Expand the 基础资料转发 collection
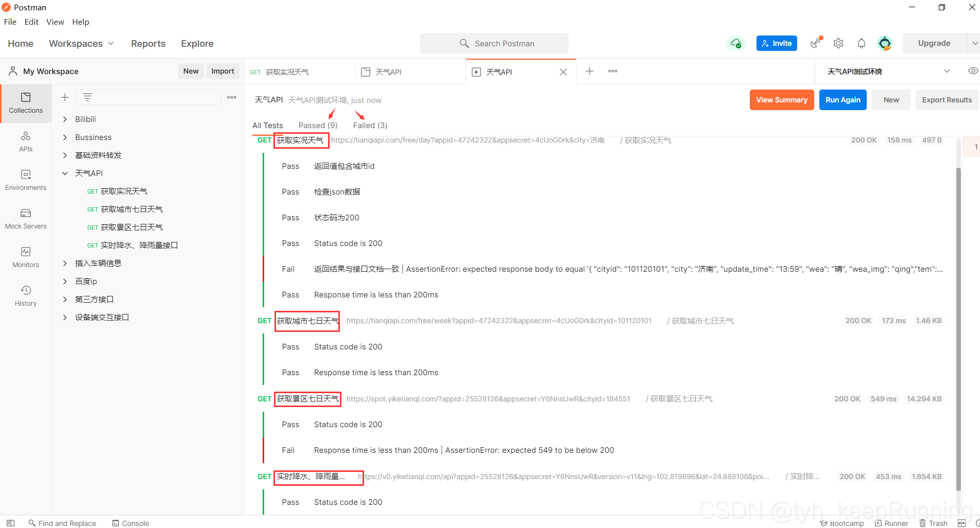The height and width of the screenshot is (528, 980). click(x=65, y=155)
